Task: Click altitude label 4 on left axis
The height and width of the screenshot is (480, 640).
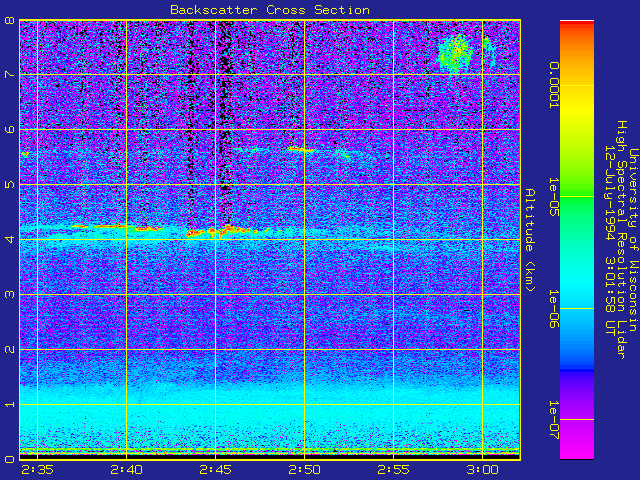Action: 9,239
